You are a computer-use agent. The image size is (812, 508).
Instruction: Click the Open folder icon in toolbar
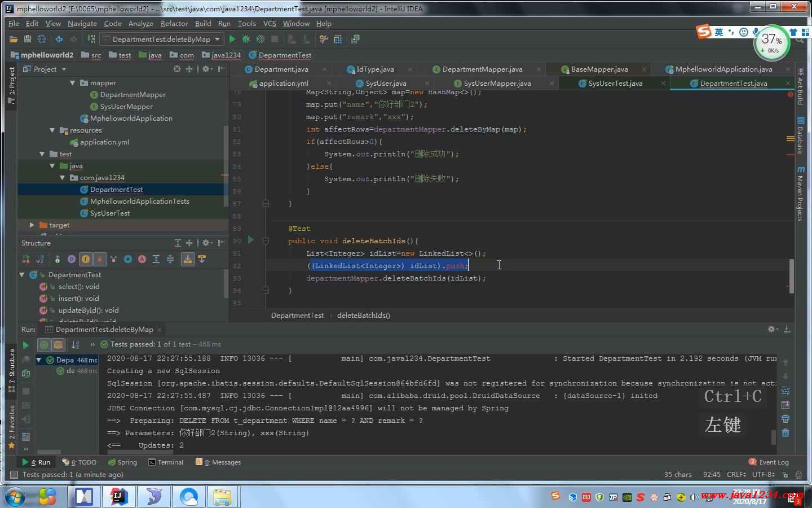[14, 39]
